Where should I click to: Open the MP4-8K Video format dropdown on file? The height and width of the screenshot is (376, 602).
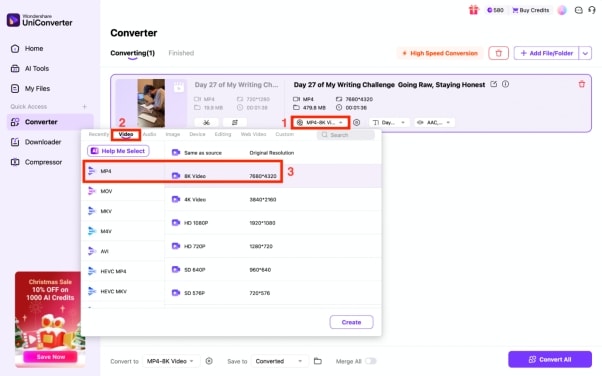[320, 123]
